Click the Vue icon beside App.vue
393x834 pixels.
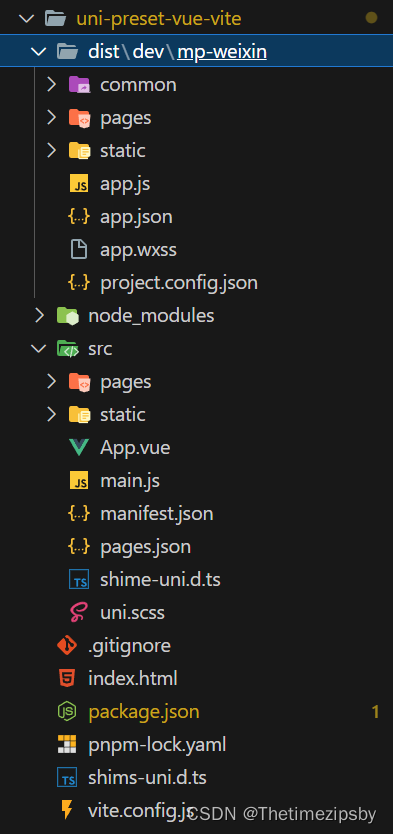click(x=79, y=448)
